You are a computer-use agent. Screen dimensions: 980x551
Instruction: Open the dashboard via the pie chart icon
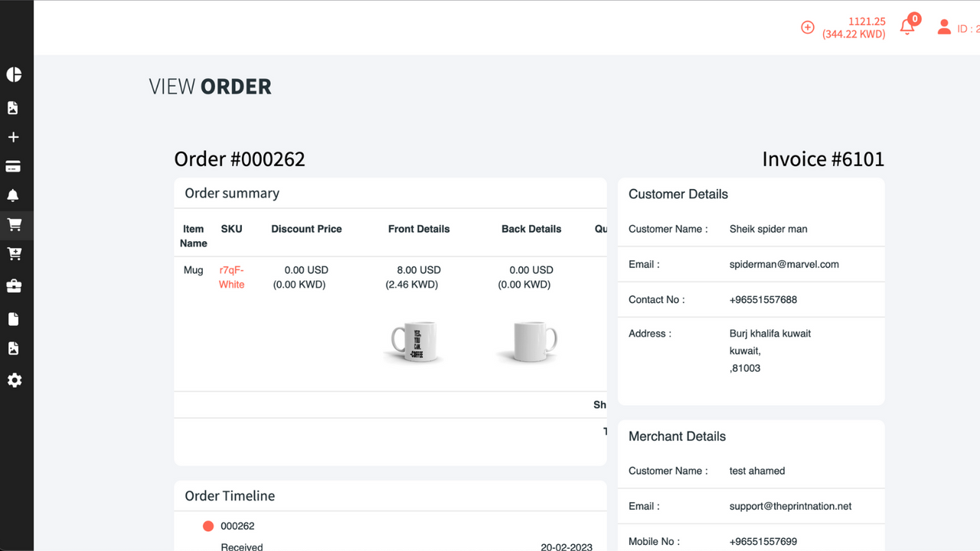(14, 74)
